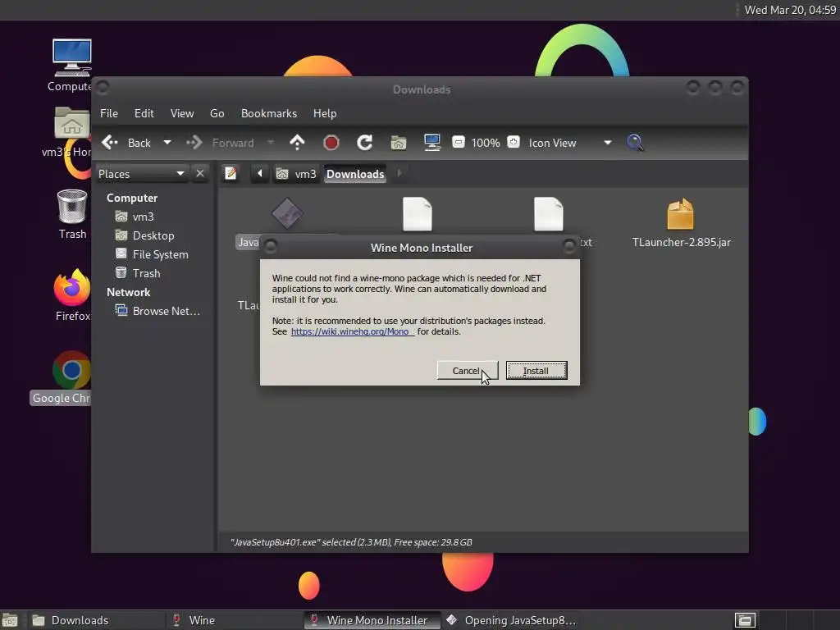Click the Downloads path bar button

355,174
